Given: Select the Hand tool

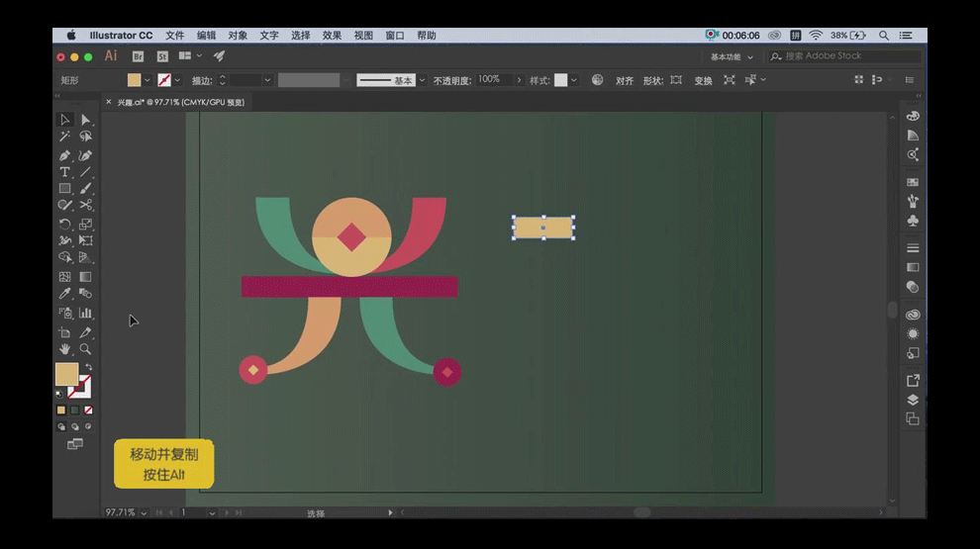Looking at the screenshot, I should pyautogui.click(x=64, y=349).
